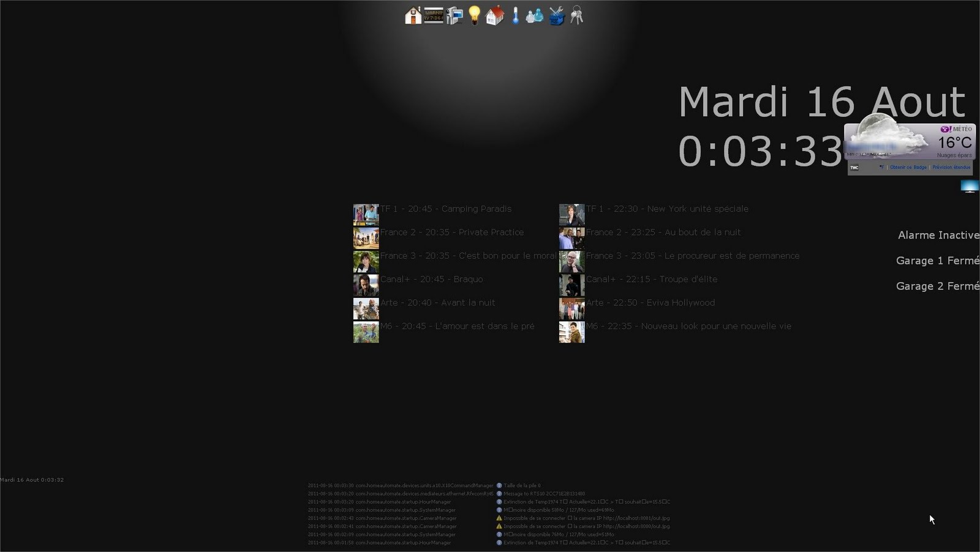
Task: Click the Braquo programme thumbnail
Action: tap(366, 285)
